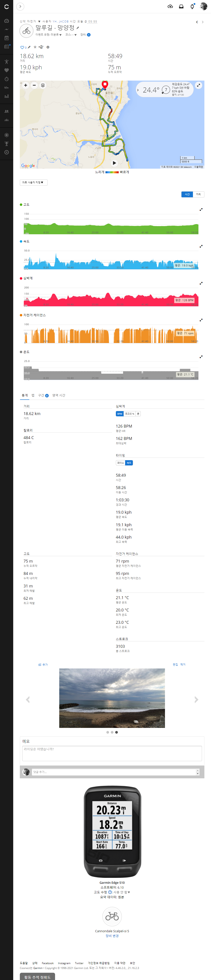Expand the heart rate chart
The width and height of the screenshot is (211, 980).
[x=201, y=283]
